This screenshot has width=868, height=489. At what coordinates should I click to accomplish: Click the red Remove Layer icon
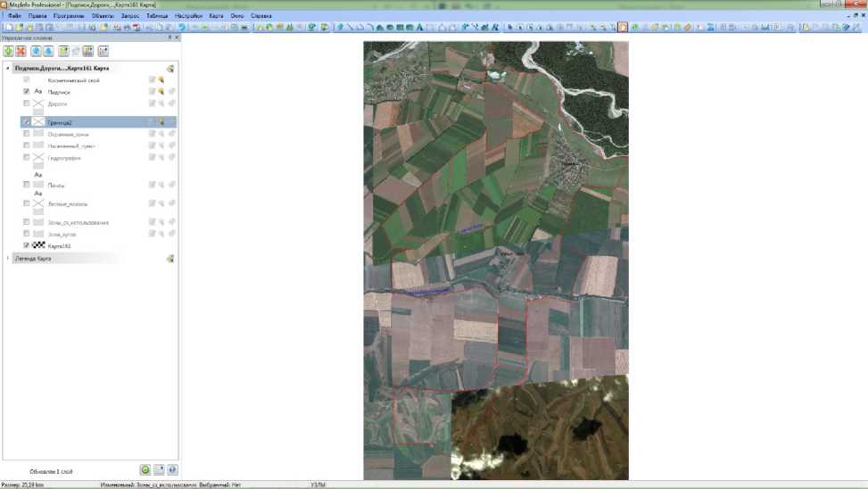pyautogui.click(x=21, y=51)
